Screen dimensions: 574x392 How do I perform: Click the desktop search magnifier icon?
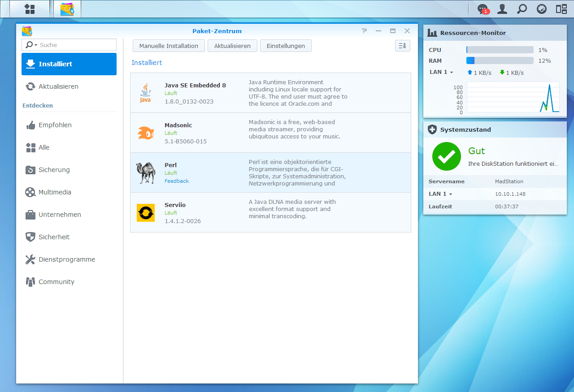click(x=522, y=9)
